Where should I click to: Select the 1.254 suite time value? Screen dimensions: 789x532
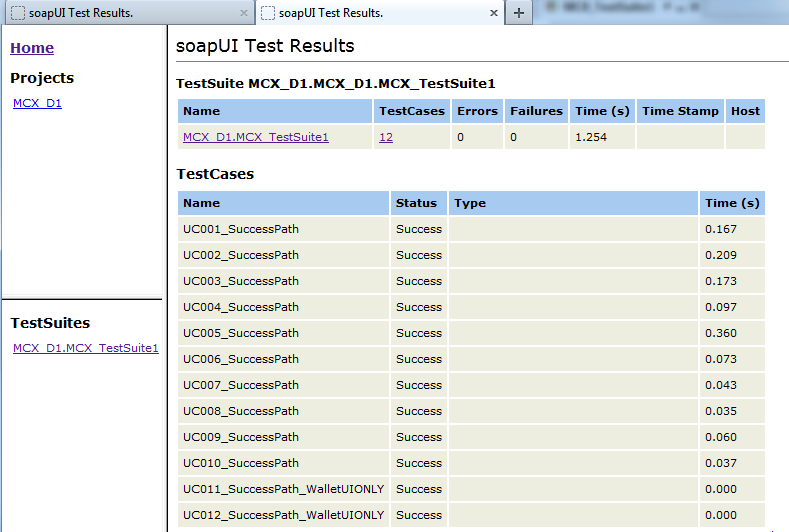pos(591,137)
